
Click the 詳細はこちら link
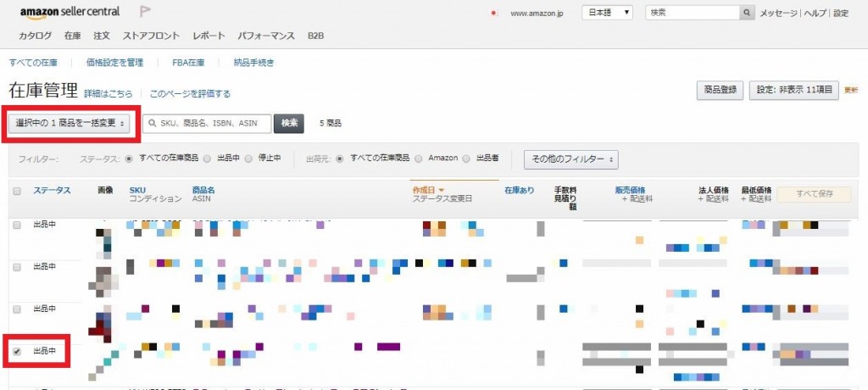tap(108, 93)
